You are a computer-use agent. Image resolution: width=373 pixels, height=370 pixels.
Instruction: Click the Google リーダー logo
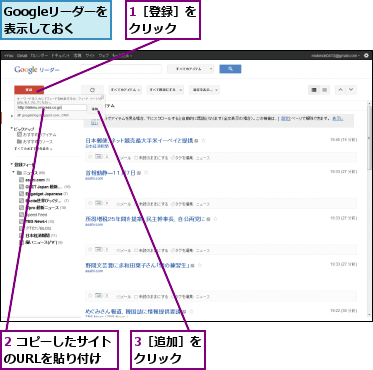pos(37,70)
